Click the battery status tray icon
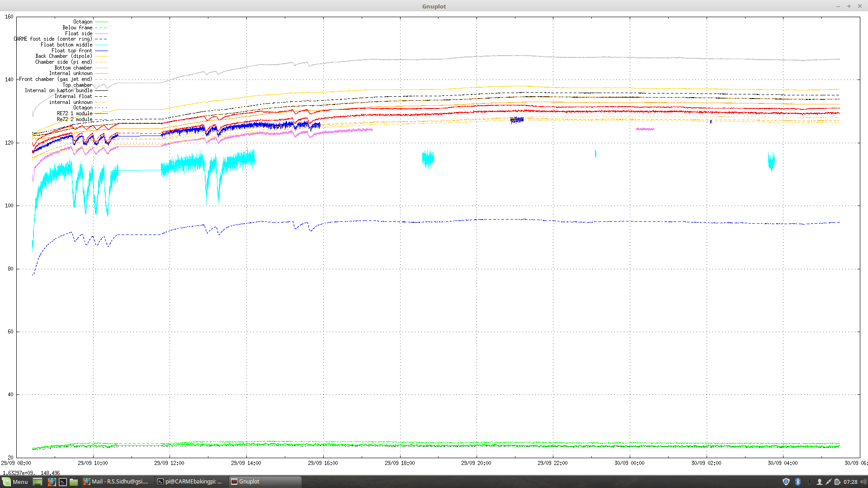 click(837, 482)
